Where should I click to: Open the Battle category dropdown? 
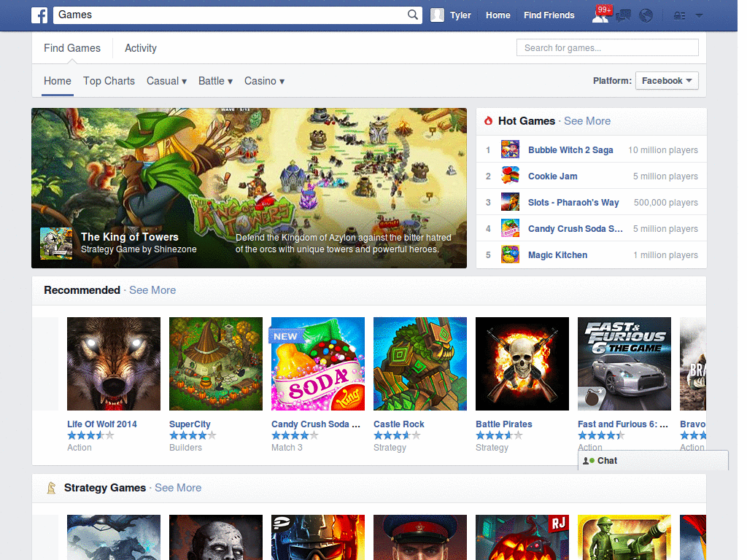pos(215,81)
